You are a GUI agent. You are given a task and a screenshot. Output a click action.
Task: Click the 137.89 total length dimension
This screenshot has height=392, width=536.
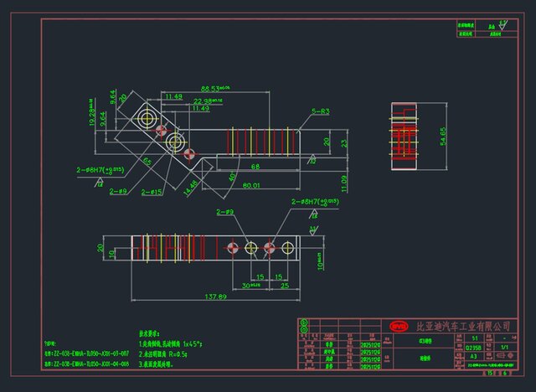[x=215, y=297]
